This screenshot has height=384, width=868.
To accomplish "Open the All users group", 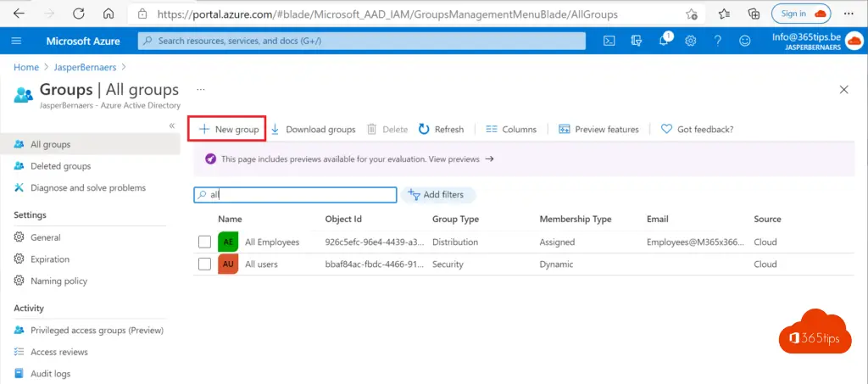I will (x=261, y=264).
